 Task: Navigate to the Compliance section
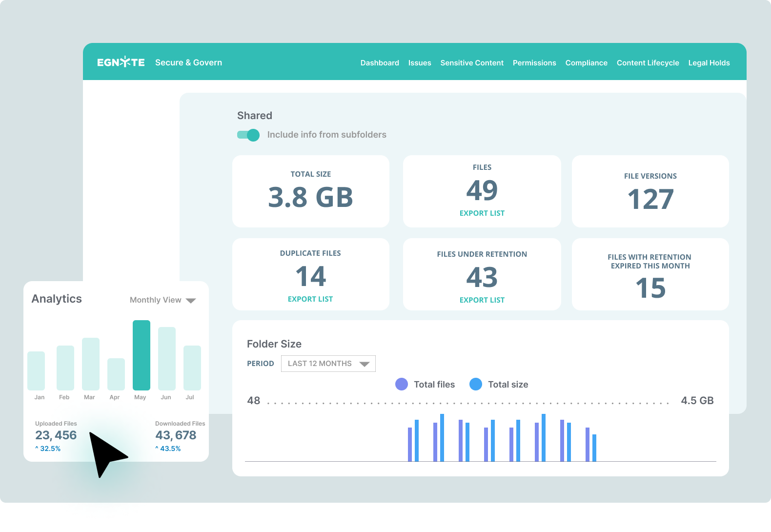click(x=586, y=63)
